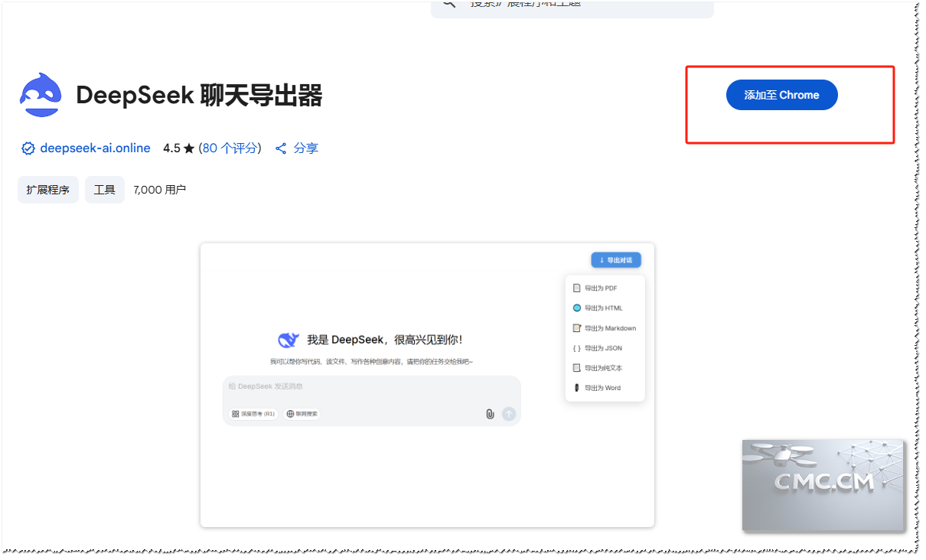The width and height of the screenshot is (926, 560).
Task: Click the rating star next to 4.5
Action: (189, 148)
